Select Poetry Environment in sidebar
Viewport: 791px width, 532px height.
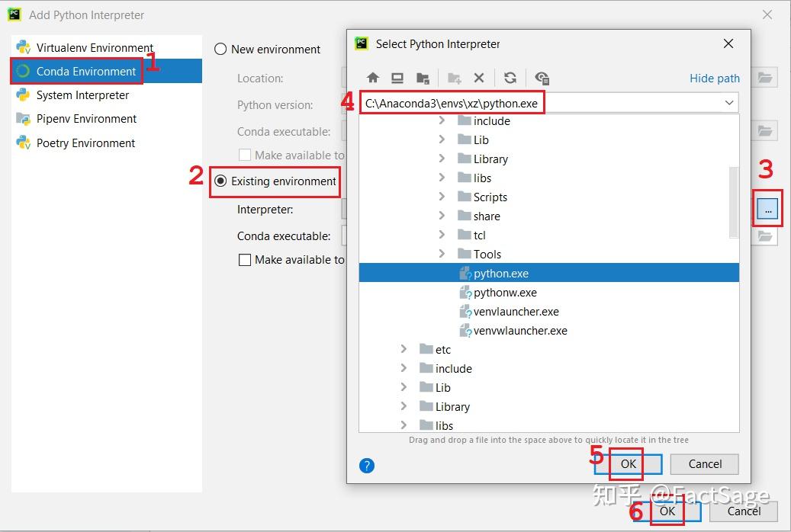107,143
